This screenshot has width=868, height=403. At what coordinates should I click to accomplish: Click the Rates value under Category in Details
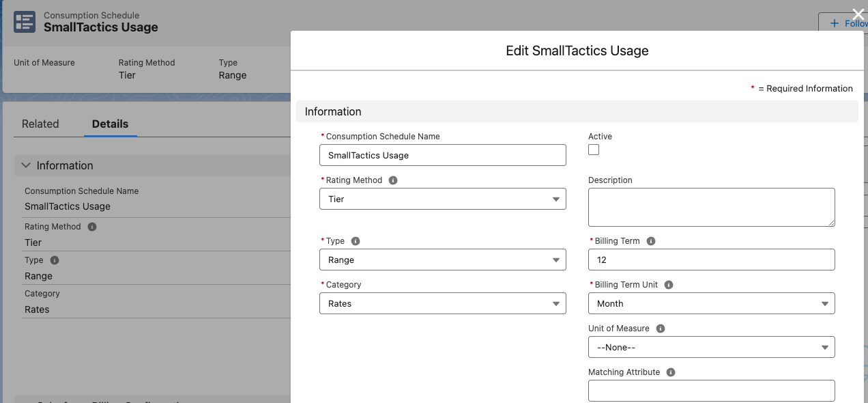pyautogui.click(x=37, y=309)
